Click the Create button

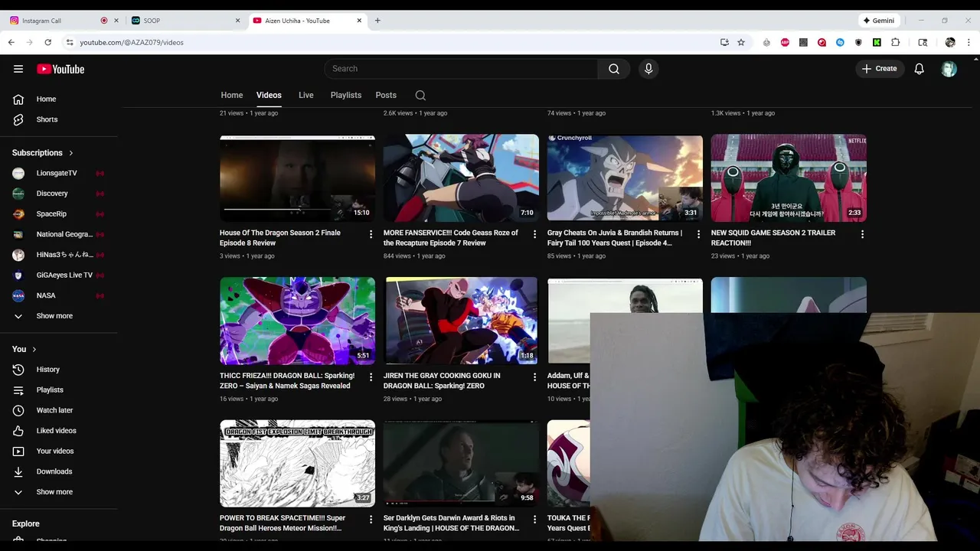click(879, 69)
